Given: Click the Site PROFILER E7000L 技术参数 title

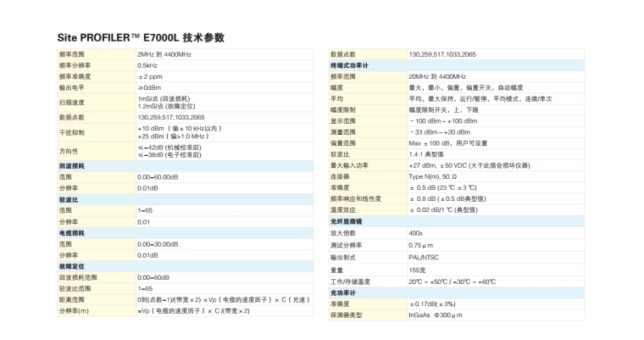Looking at the screenshot, I should (x=141, y=38).
